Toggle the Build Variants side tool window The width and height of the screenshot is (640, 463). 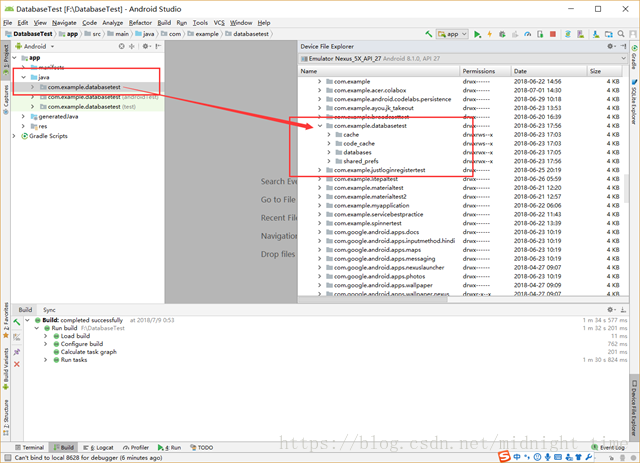(6, 368)
